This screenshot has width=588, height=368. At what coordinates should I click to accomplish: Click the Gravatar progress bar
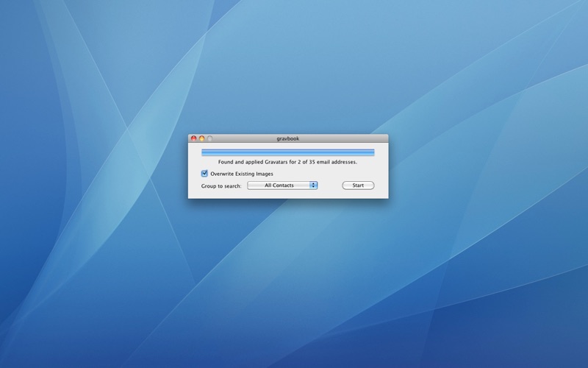[287, 152]
